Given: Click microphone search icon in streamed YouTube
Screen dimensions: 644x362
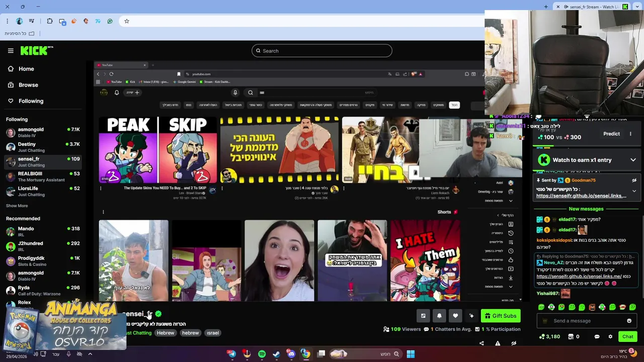Looking at the screenshot, I should point(235,93).
